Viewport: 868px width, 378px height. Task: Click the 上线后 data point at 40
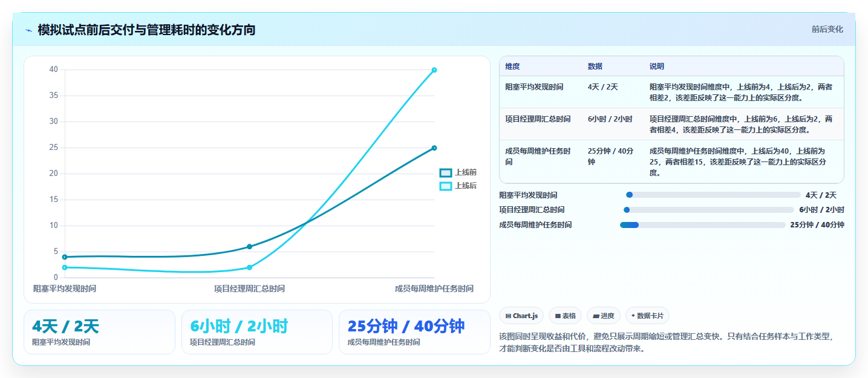click(x=434, y=70)
